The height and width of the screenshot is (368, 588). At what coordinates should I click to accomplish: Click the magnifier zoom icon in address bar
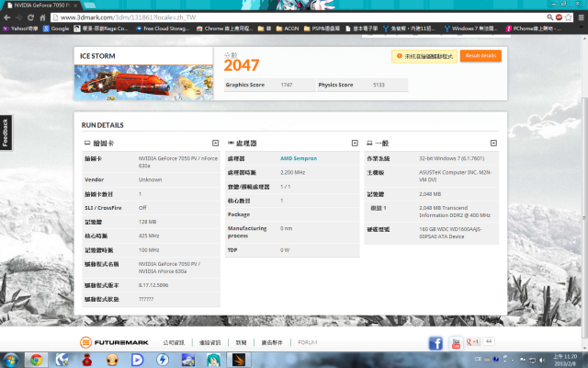[549, 17]
